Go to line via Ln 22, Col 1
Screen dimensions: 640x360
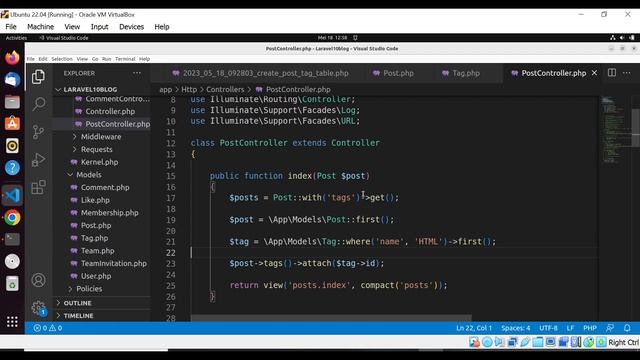(x=473, y=328)
